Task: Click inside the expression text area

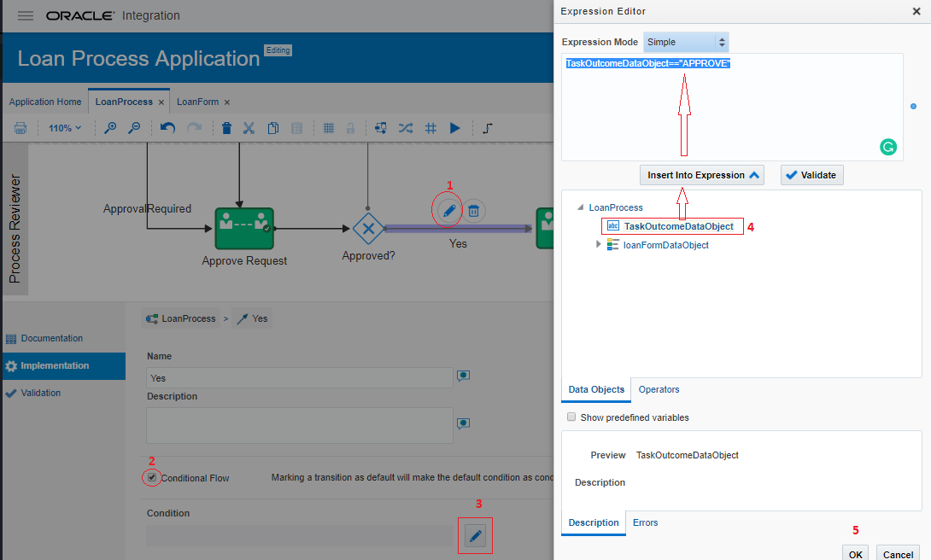Action: [x=732, y=108]
